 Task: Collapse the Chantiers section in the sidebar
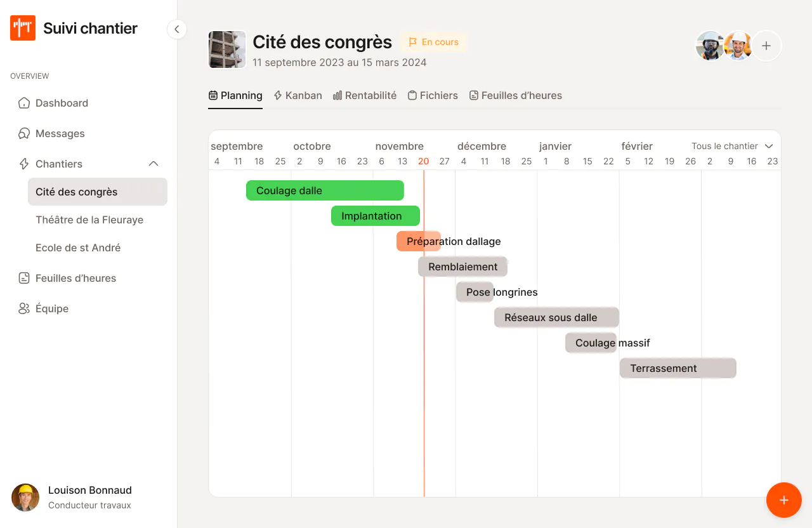point(153,163)
